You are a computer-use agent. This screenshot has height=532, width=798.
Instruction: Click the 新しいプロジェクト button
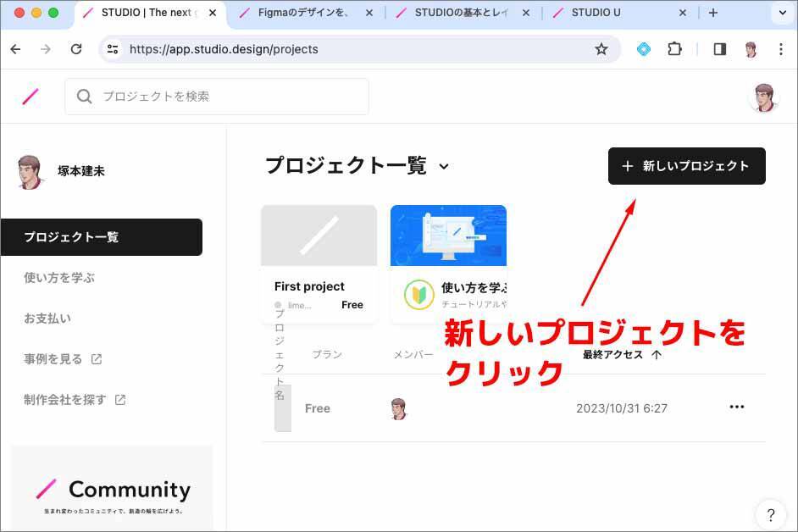[x=686, y=166]
